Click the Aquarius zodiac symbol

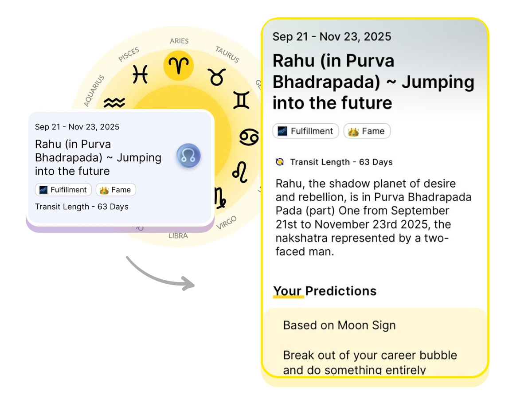point(114,103)
